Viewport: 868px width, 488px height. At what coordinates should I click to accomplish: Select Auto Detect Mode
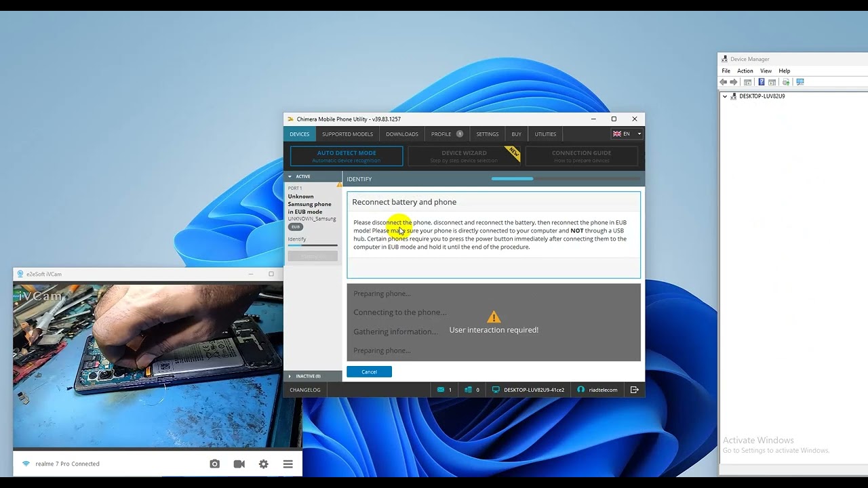347,156
